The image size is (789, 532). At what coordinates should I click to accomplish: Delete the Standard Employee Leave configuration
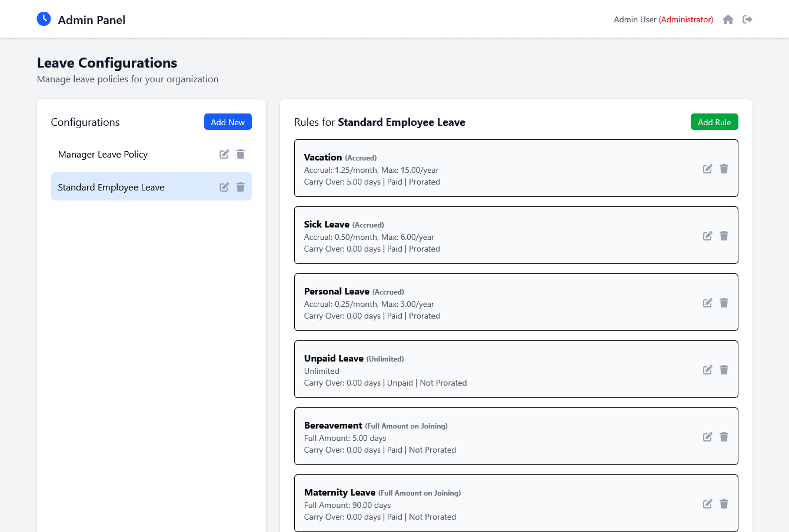pos(241,186)
